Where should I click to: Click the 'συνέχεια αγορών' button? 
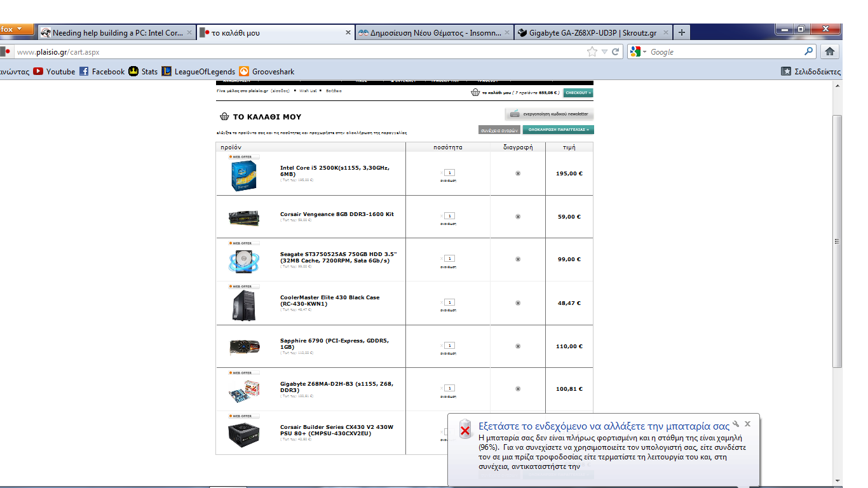(x=499, y=130)
